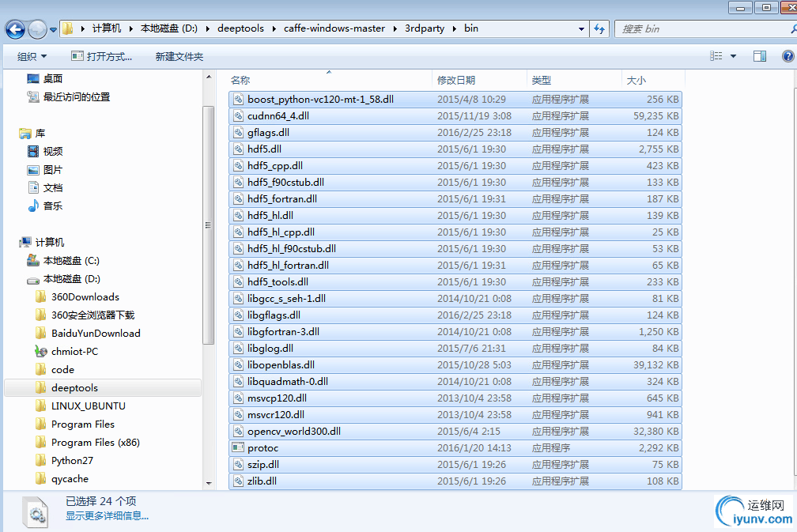Expand the arrow after 计算机 in breadcrumb
This screenshot has width=797, height=532.
[x=130, y=29]
